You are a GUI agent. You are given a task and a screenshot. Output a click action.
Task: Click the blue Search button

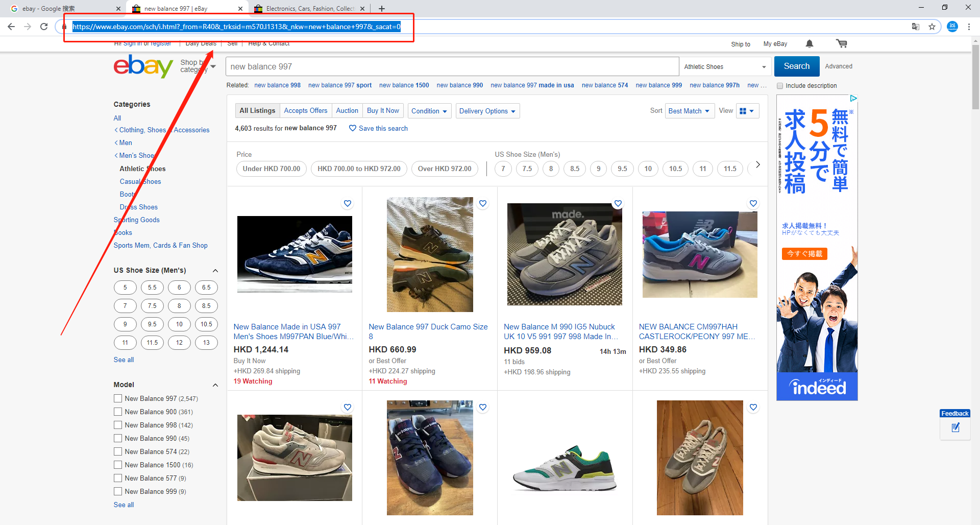[x=797, y=66]
